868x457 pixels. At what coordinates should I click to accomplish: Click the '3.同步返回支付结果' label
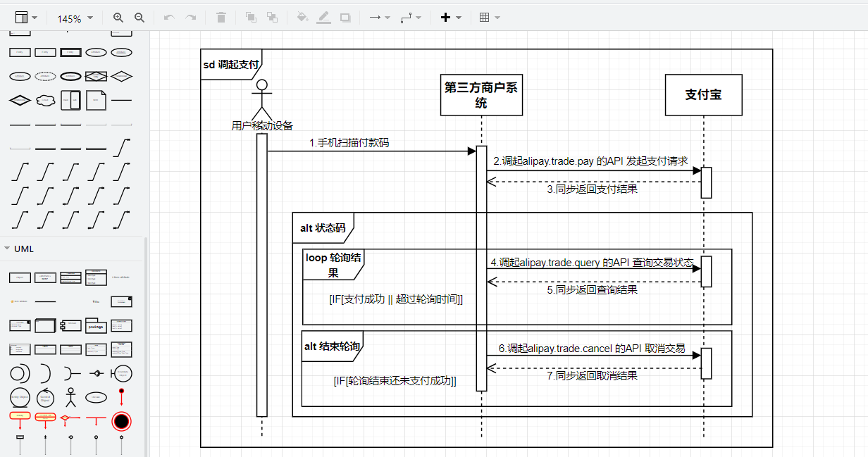(x=593, y=189)
